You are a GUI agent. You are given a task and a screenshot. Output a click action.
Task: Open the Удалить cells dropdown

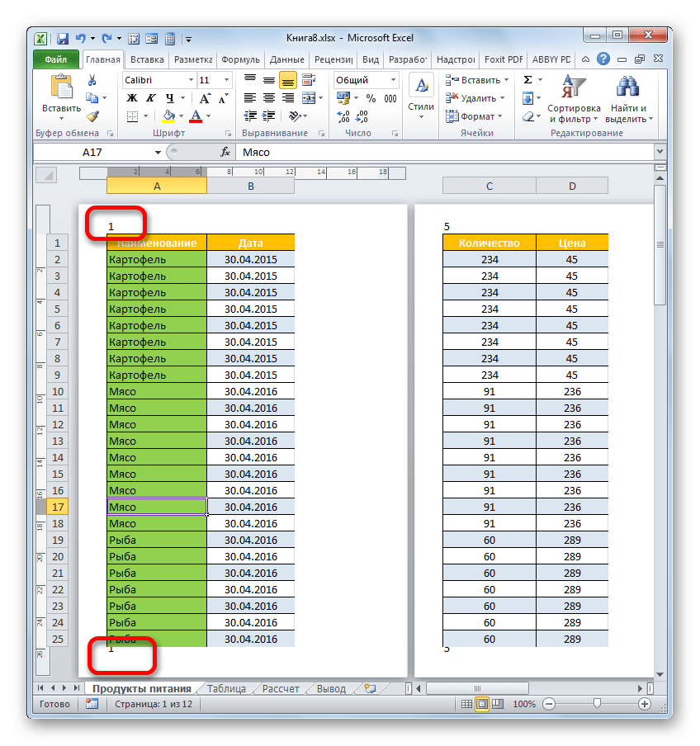[x=475, y=98]
